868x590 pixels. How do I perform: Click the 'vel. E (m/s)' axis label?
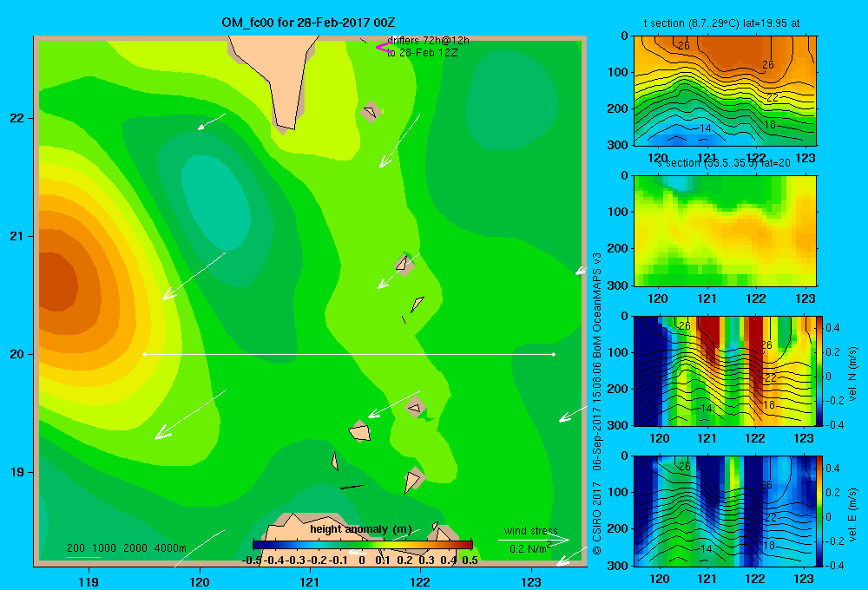pyautogui.click(x=853, y=515)
